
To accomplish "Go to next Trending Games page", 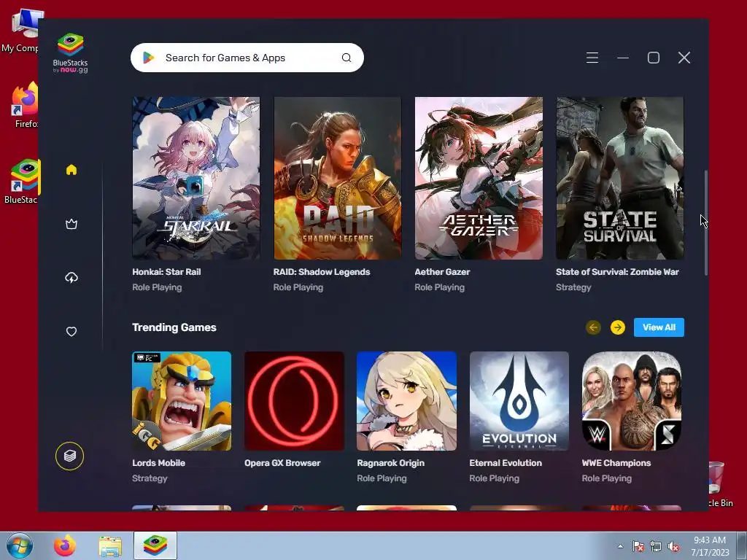I will [618, 327].
